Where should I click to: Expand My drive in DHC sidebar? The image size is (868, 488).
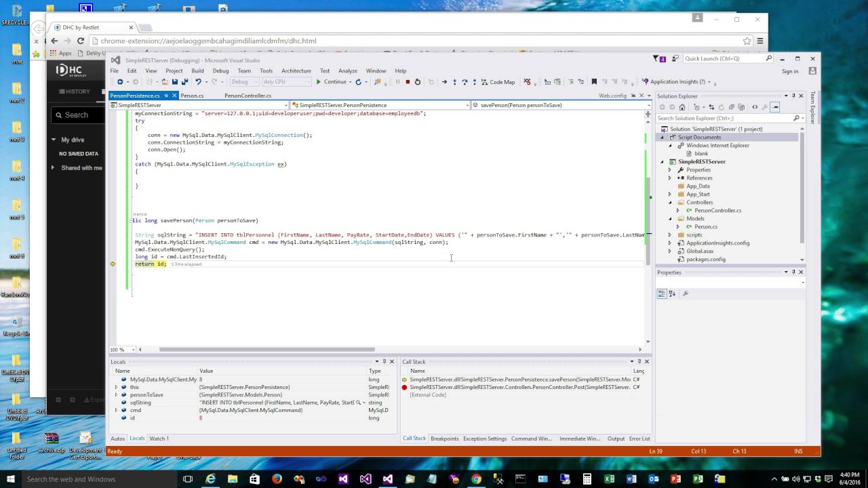click(54, 140)
